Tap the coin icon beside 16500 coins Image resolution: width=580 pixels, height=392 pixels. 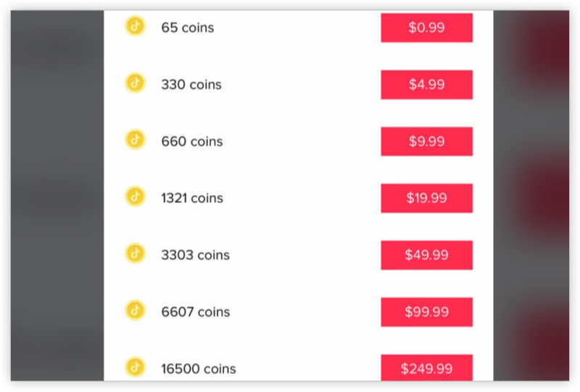pos(135,367)
